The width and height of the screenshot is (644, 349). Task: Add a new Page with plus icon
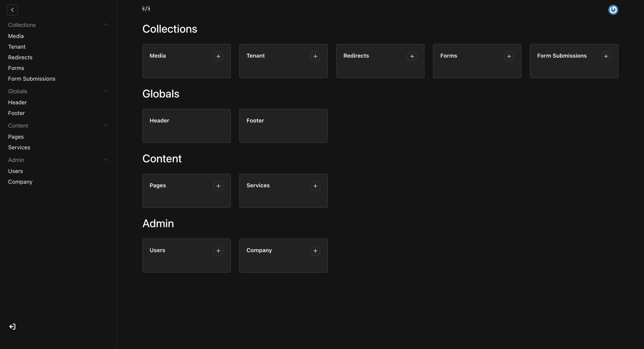pos(218,186)
